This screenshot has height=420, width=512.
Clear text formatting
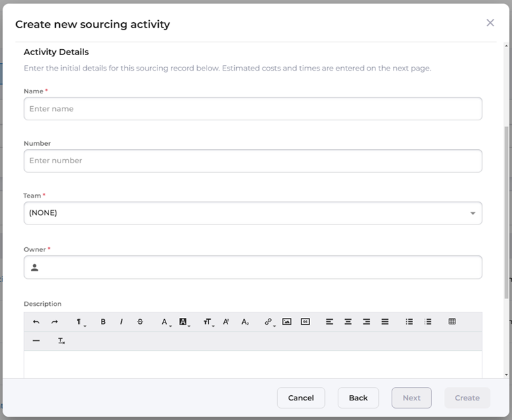[x=61, y=341]
